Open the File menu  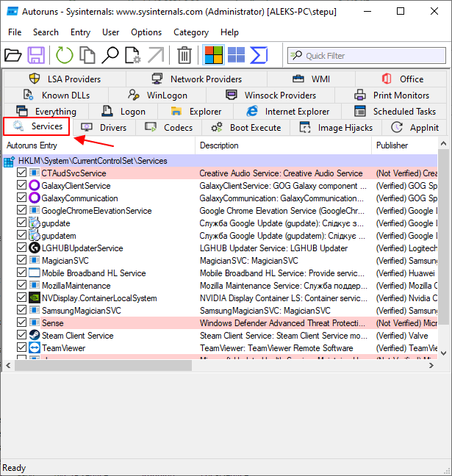click(15, 32)
